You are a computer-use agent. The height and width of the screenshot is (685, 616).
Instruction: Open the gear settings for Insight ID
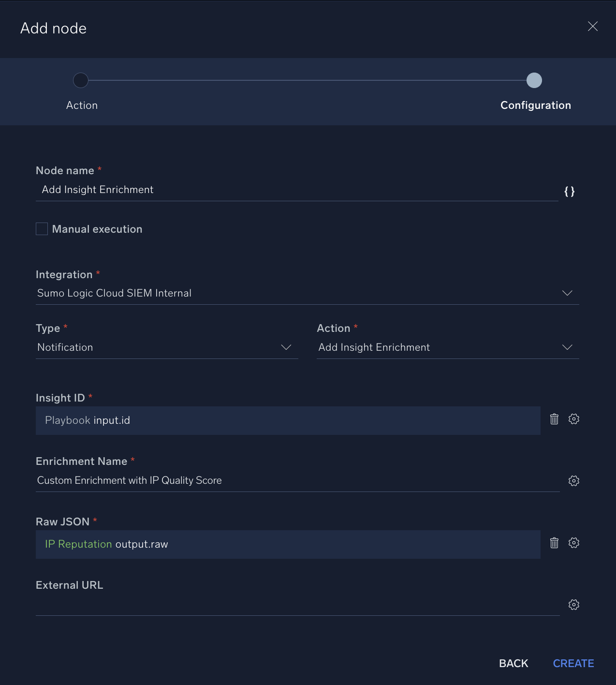[574, 419]
